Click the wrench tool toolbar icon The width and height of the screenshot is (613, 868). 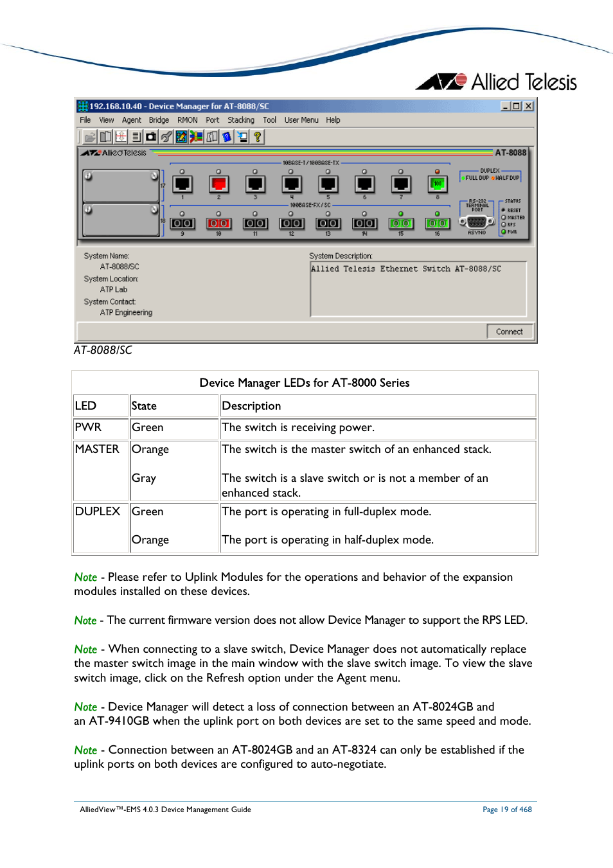[x=166, y=137]
